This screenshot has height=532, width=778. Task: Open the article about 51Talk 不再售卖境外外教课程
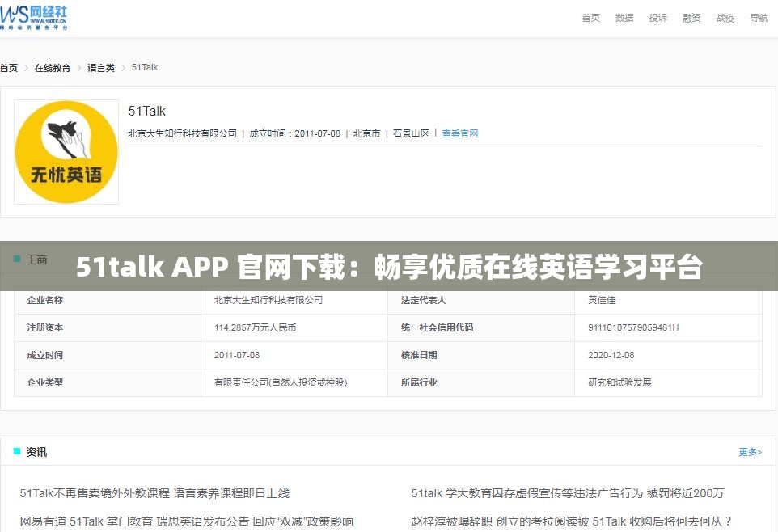(x=156, y=493)
